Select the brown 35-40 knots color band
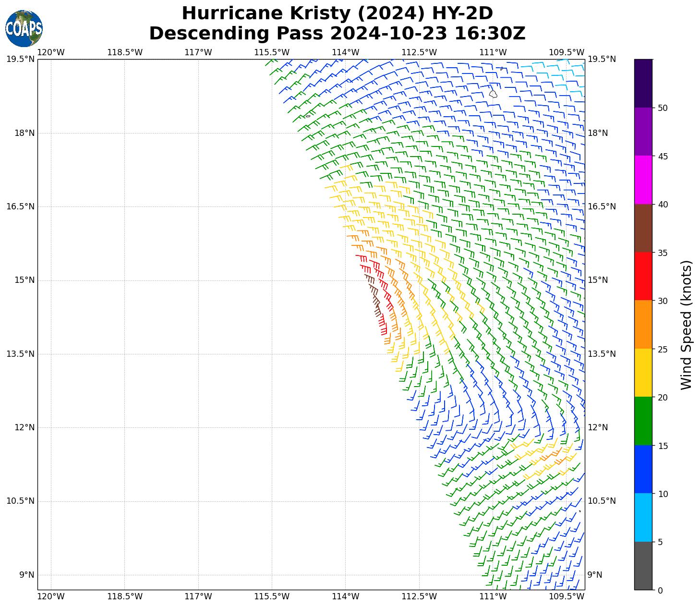This screenshot has height=607, width=700. [643, 228]
